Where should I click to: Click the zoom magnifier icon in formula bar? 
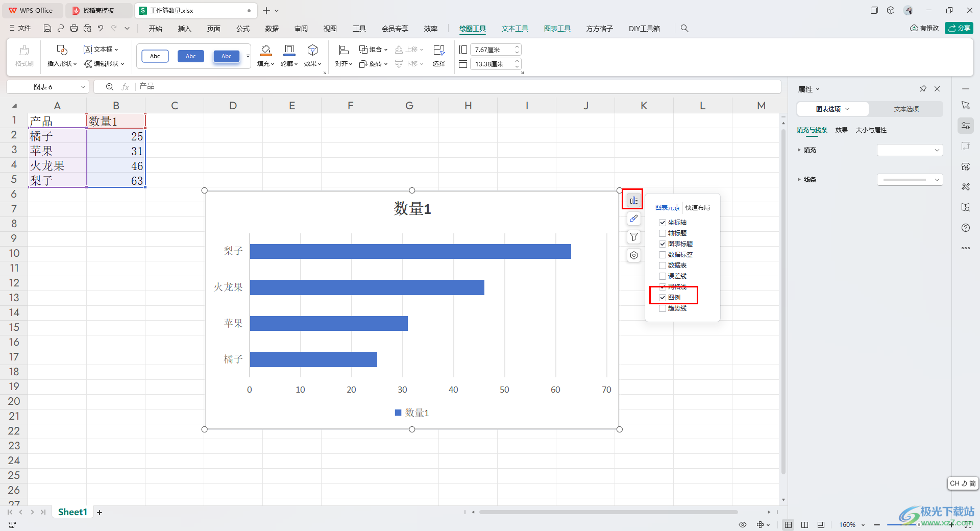click(x=109, y=87)
